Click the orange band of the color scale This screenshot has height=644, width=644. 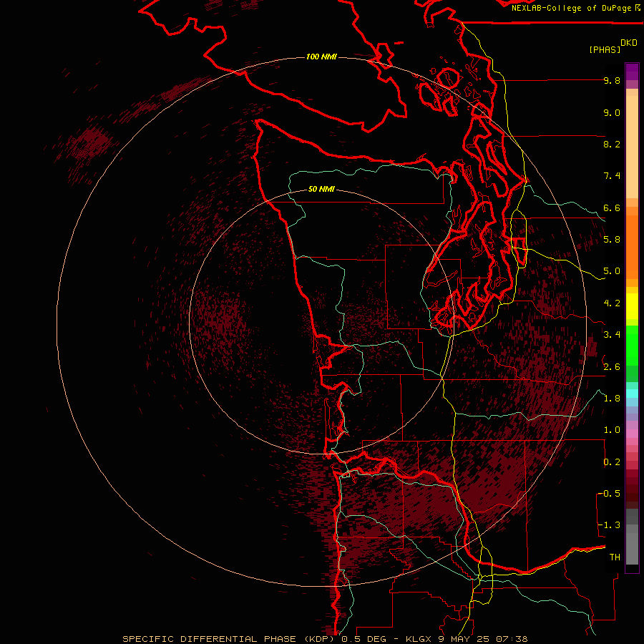tap(632, 246)
